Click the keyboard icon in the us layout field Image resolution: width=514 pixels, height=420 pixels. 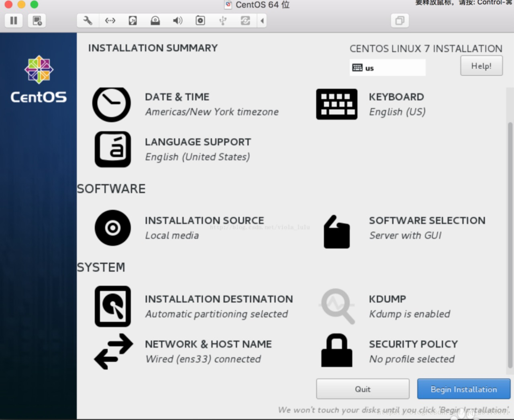pyautogui.click(x=357, y=67)
